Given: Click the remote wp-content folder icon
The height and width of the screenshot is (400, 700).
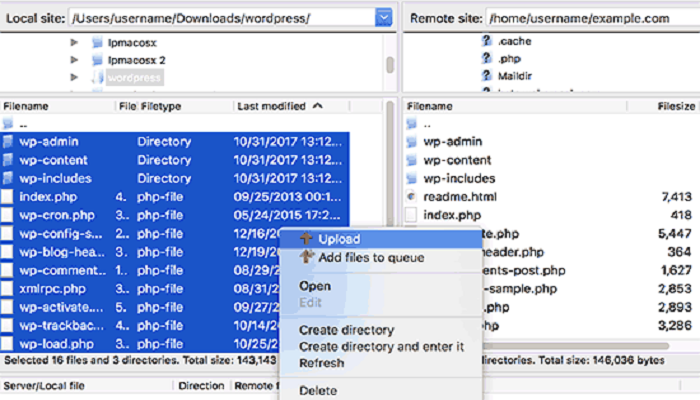Looking at the screenshot, I should (411, 160).
